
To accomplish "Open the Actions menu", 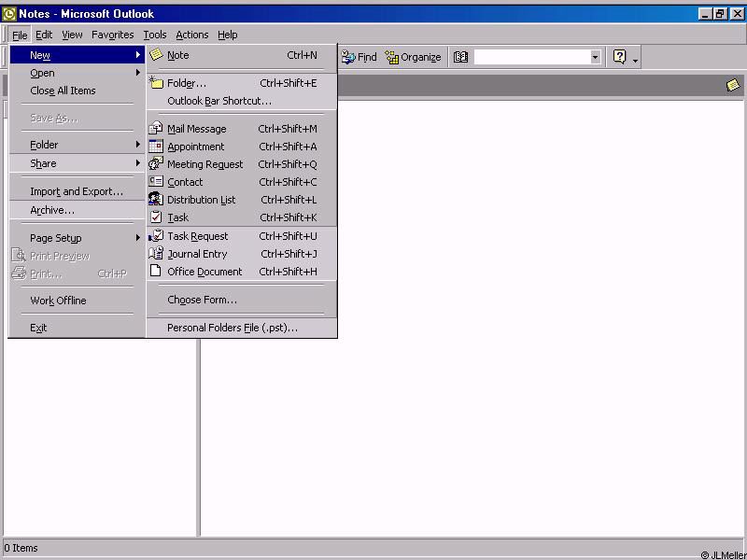I will pyautogui.click(x=192, y=35).
